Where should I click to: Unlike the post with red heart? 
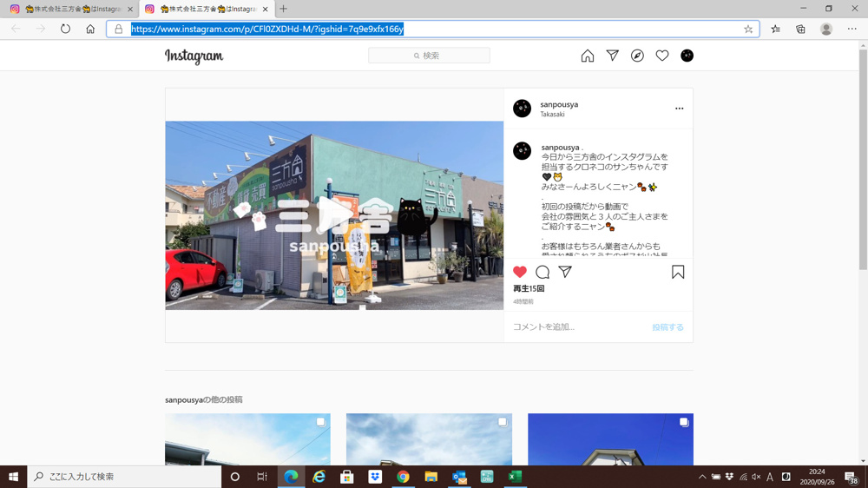(520, 272)
